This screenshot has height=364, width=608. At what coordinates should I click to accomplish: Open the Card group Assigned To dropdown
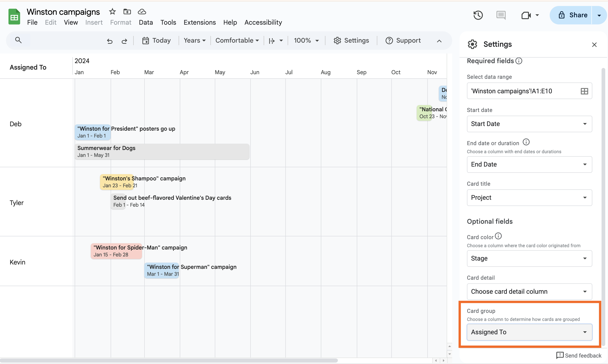(x=529, y=332)
